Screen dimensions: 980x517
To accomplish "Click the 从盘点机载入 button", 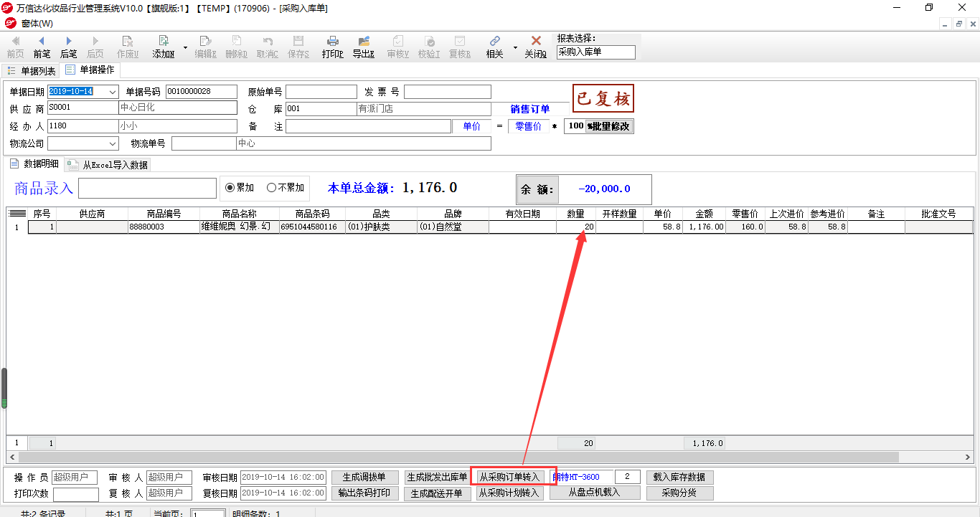I will click(594, 493).
